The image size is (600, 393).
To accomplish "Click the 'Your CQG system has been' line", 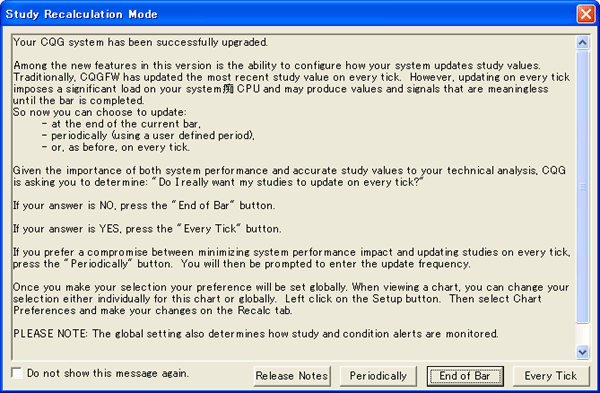I will pos(140,42).
